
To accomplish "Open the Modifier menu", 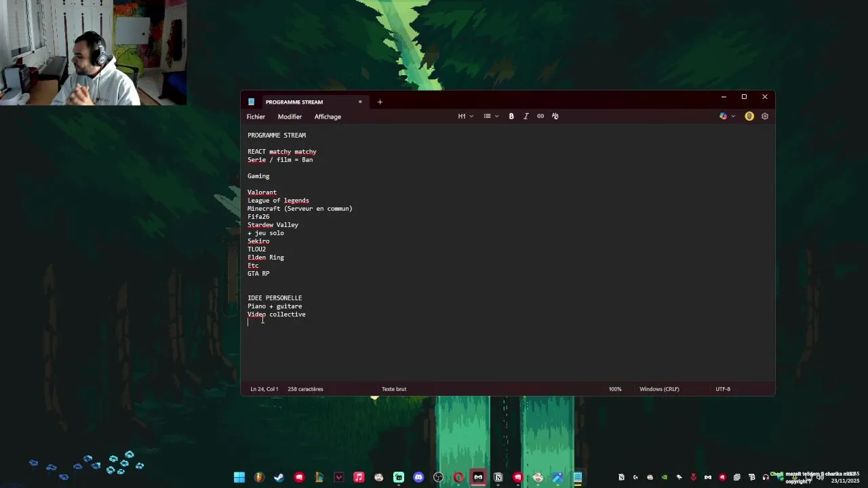I will (x=290, y=117).
